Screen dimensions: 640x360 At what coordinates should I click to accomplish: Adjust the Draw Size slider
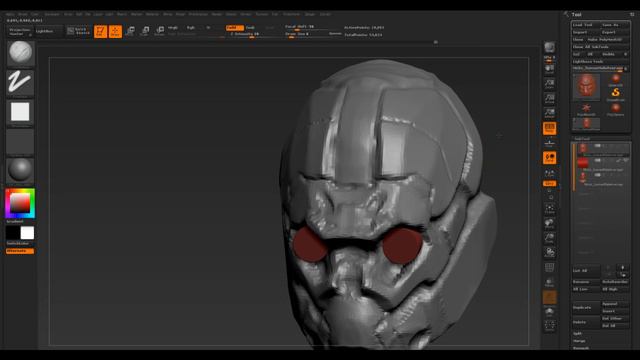(x=307, y=34)
